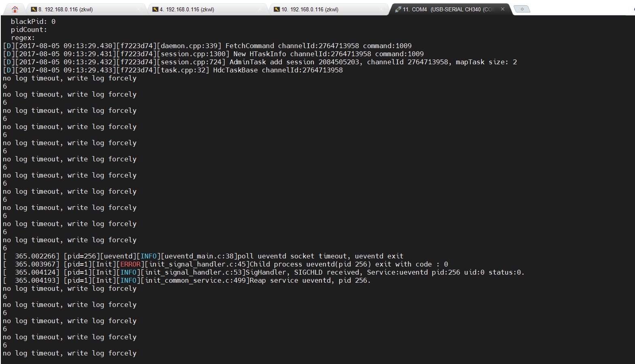The height and width of the screenshot is (364, 635).
Task: Click the SSH session icon on tab 4
Action: click(155, 9)
